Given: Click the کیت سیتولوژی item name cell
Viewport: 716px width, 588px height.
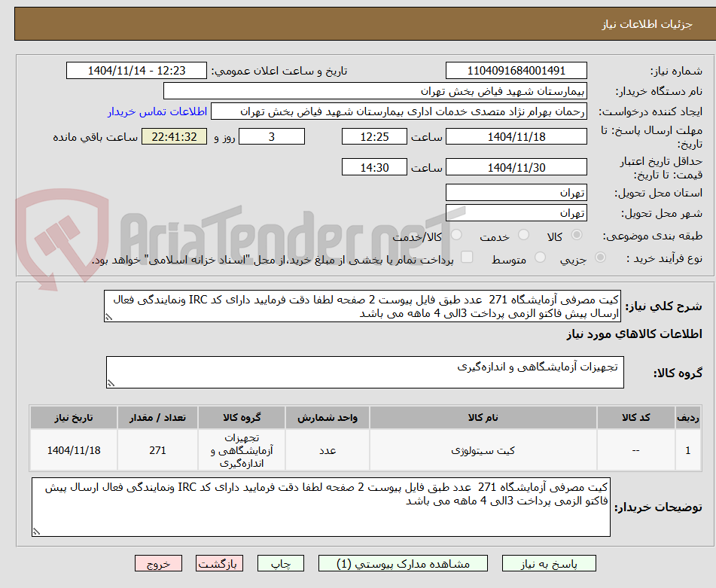Looking at the screenshot, I should click(483, 450).
